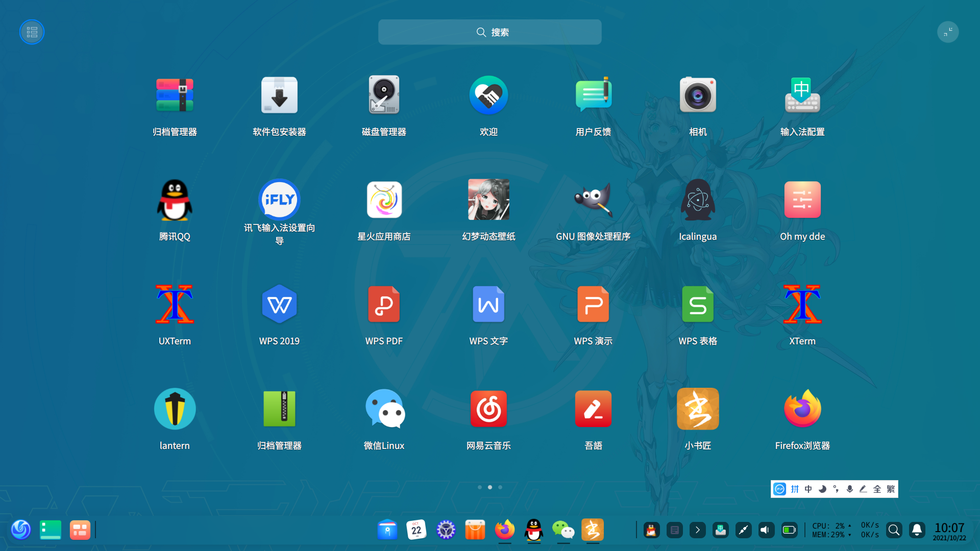Open 星火应用商店 app store

click(x=384, y=200)
